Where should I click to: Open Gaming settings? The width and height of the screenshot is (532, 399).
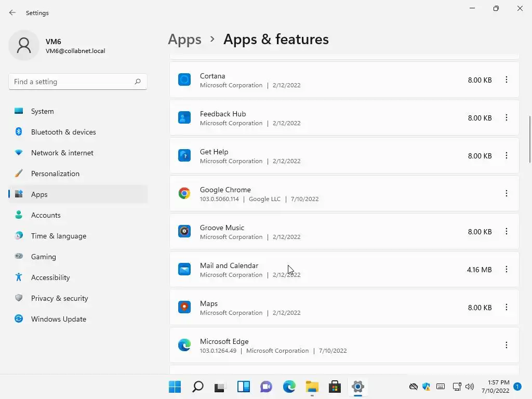pyautogui.click(x=78, y=257)
